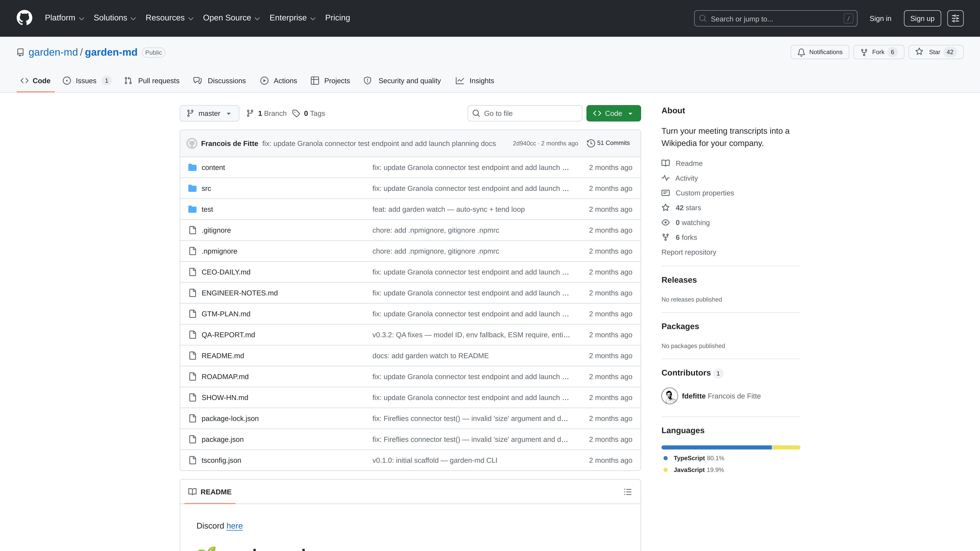Click the Francois de Fitte commit avatar
The width and height of the screenshot is (980, 551).
192,143
